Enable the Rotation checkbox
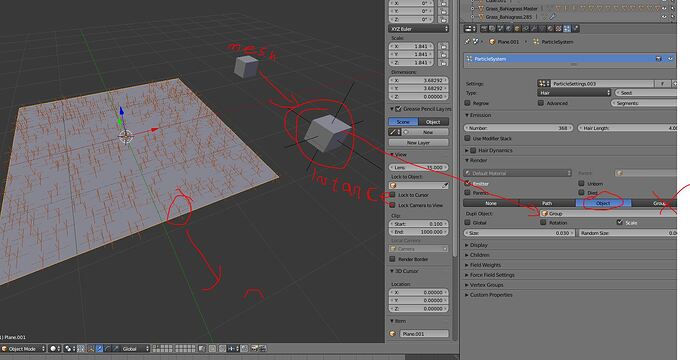This screenshot has width=690, height=360. 543,223
